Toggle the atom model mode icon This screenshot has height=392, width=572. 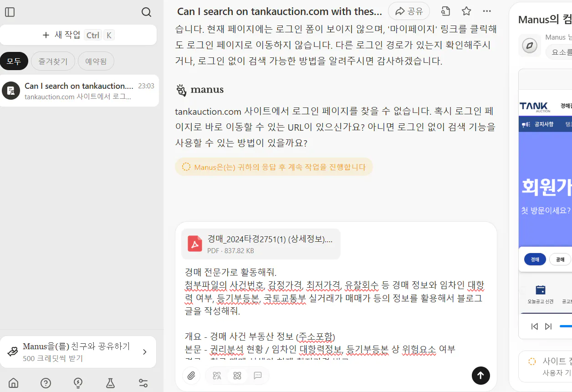(237, 376)
